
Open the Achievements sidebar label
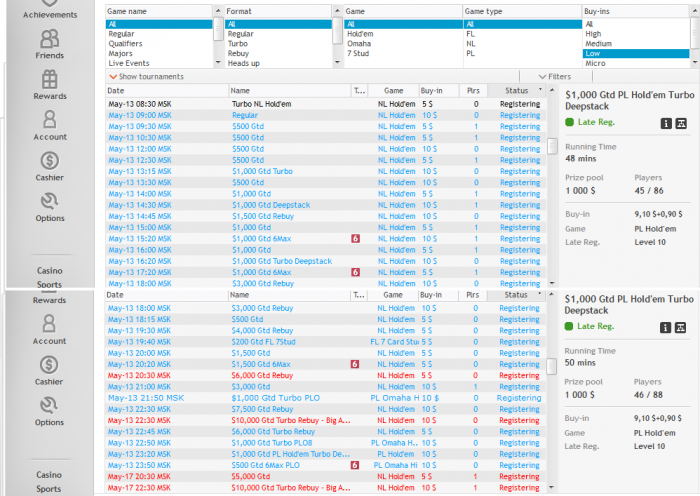click(x=50, y=15)
